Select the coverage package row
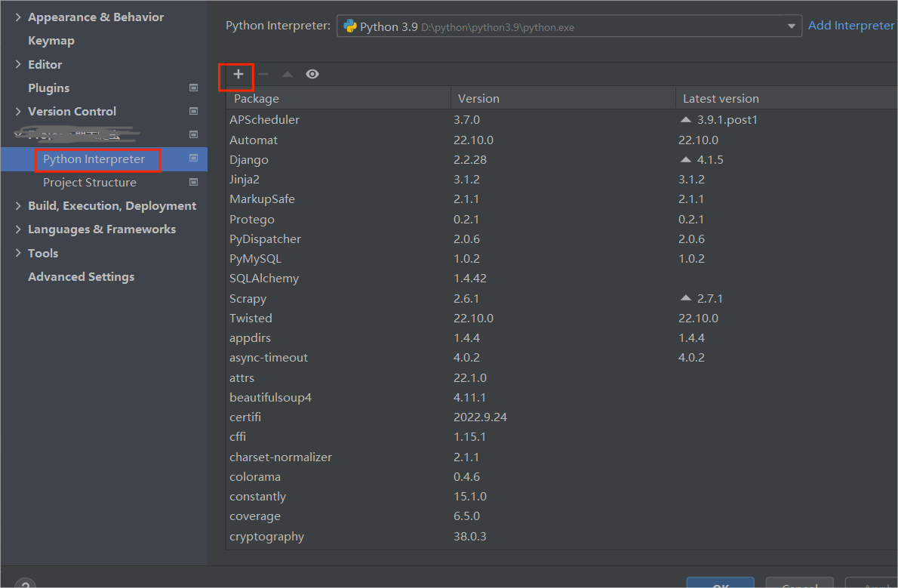Viewport: 898px width, 588px height. (x=562, y=516)
